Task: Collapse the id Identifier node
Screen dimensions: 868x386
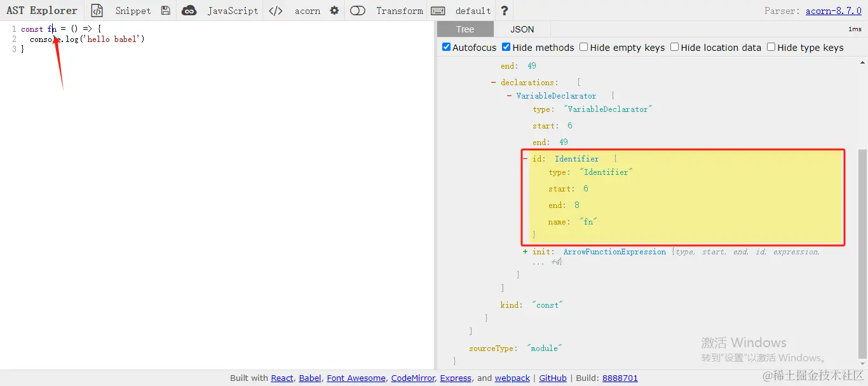Action: (x=526, y=159)
